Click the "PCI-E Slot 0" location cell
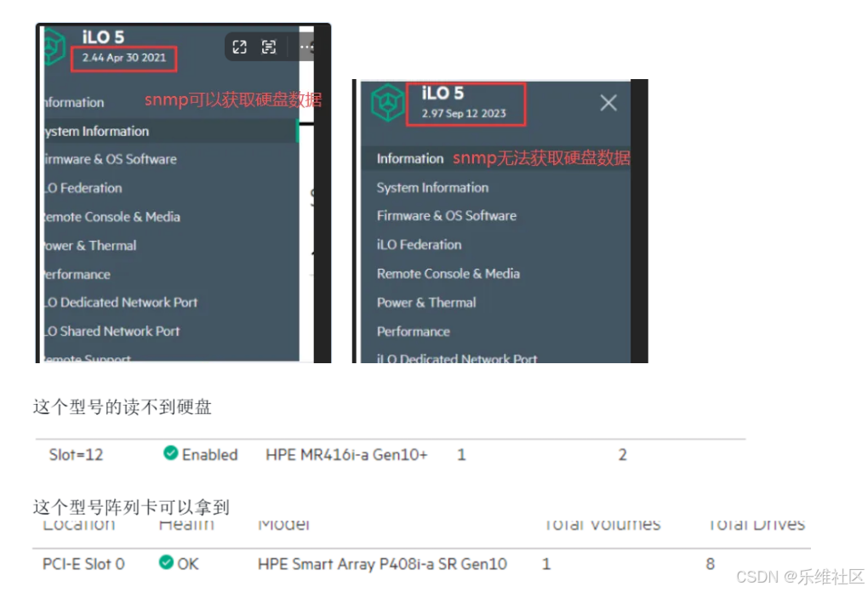868x592 pixels. click(x=83, y=564)
